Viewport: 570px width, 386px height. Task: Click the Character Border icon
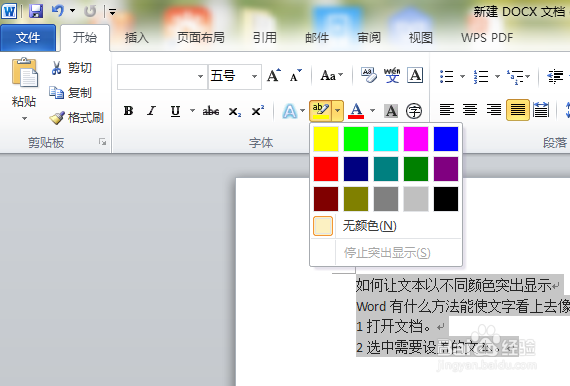pos(415,75)
